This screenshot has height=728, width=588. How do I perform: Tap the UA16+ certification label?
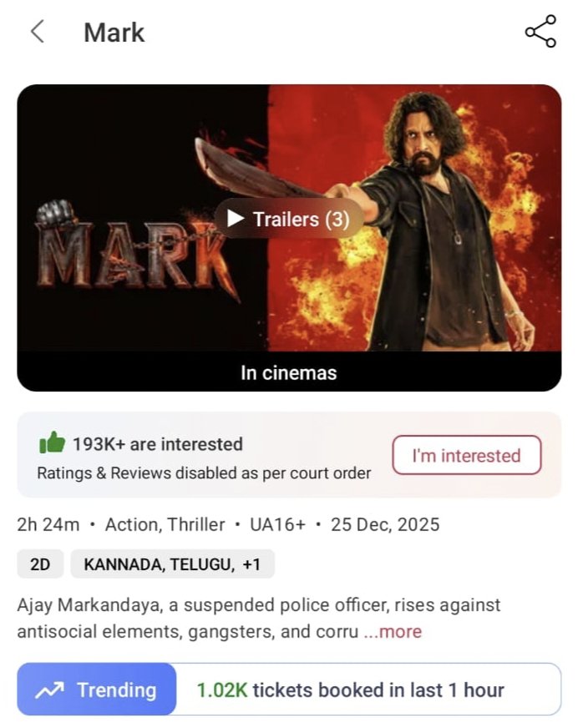(x=278, y=524)
